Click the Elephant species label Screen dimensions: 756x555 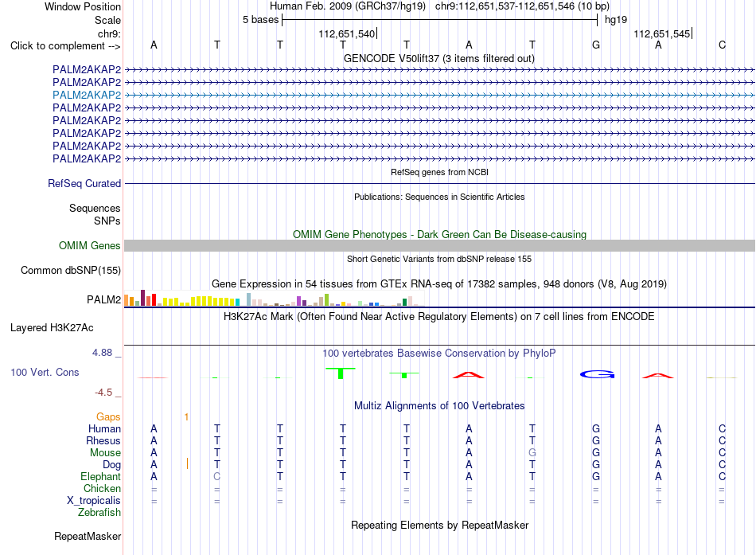[100, 477]
